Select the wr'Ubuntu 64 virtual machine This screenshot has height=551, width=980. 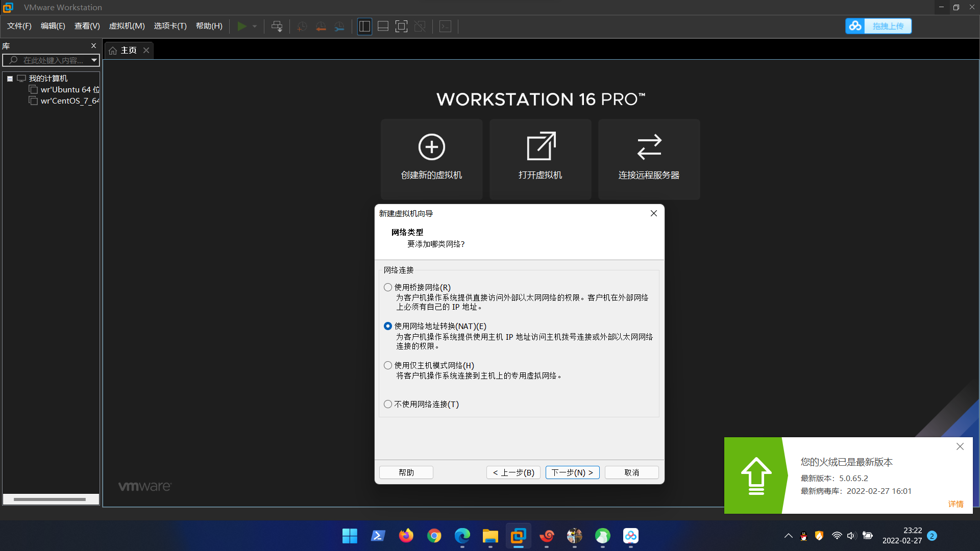pos(69,90)
